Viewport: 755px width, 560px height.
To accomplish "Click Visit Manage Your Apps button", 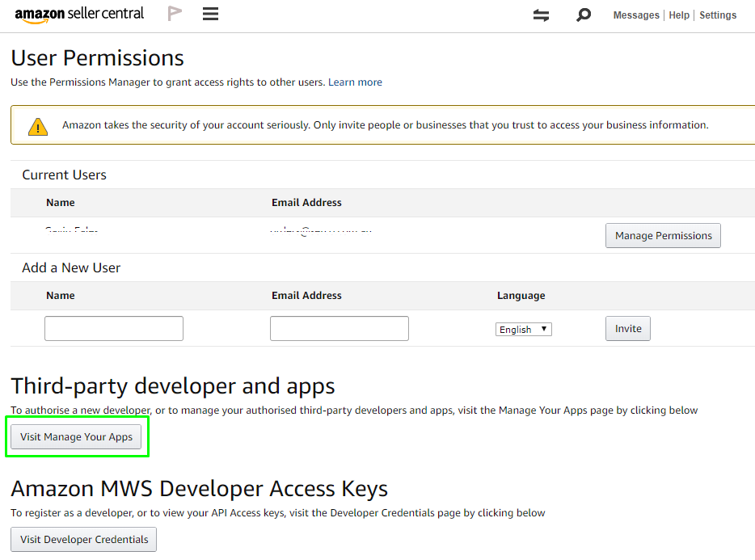I will pyautogui.click(x=77, y=437).
